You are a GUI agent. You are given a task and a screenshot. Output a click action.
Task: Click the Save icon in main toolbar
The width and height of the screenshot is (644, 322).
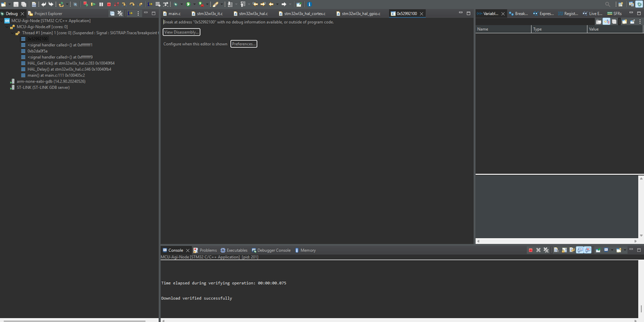click(16, 4)
